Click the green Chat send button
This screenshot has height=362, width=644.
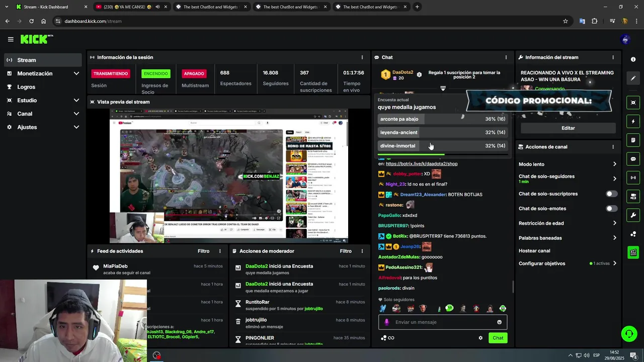tap(498, 338)
